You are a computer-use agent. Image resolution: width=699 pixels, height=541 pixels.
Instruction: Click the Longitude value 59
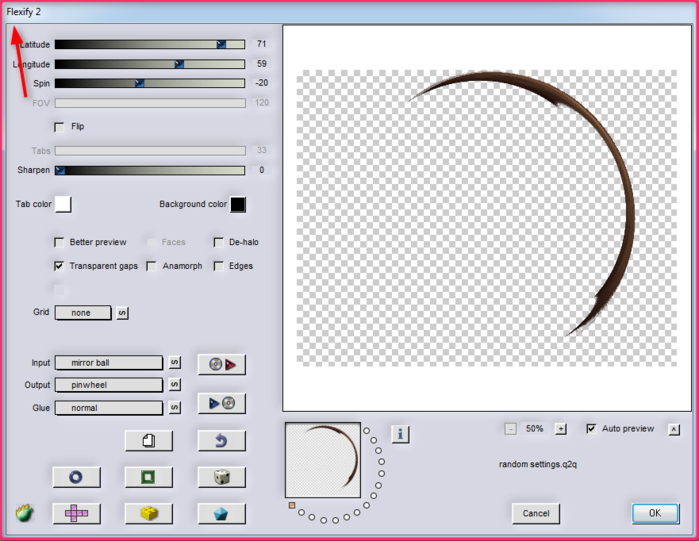(262, 64)
